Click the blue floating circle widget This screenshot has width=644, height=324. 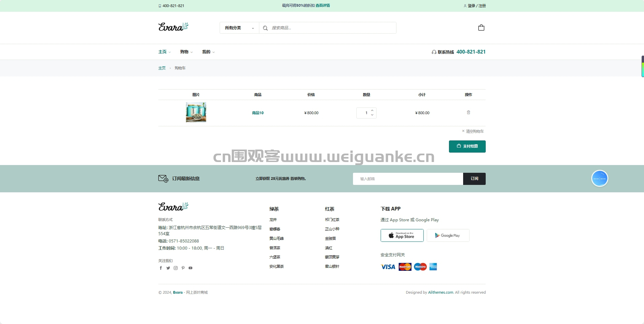click(x=600, y=179)
